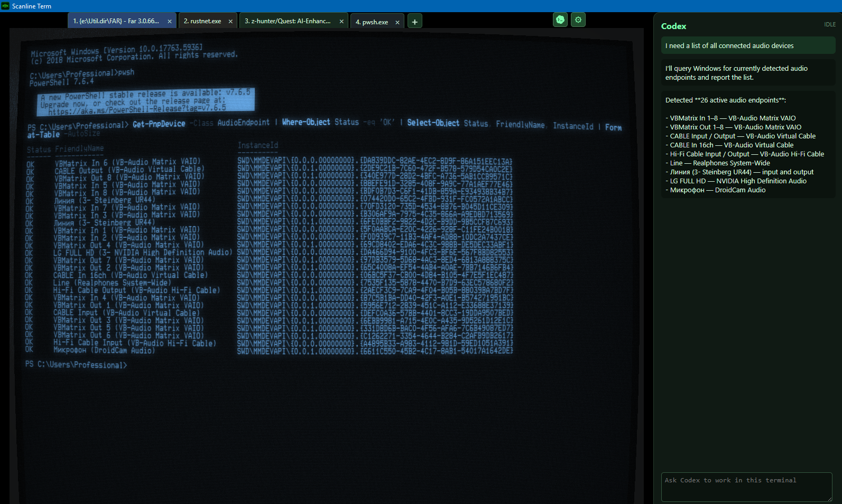Screen dimensions: 842x504
Task: Click the Scanline Term app icon in title bar
Action: pos(5,6)
